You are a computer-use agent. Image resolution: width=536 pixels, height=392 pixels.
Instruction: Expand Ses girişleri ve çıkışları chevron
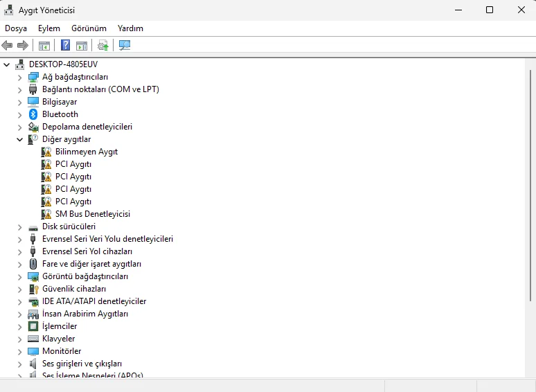pos(20,364)
